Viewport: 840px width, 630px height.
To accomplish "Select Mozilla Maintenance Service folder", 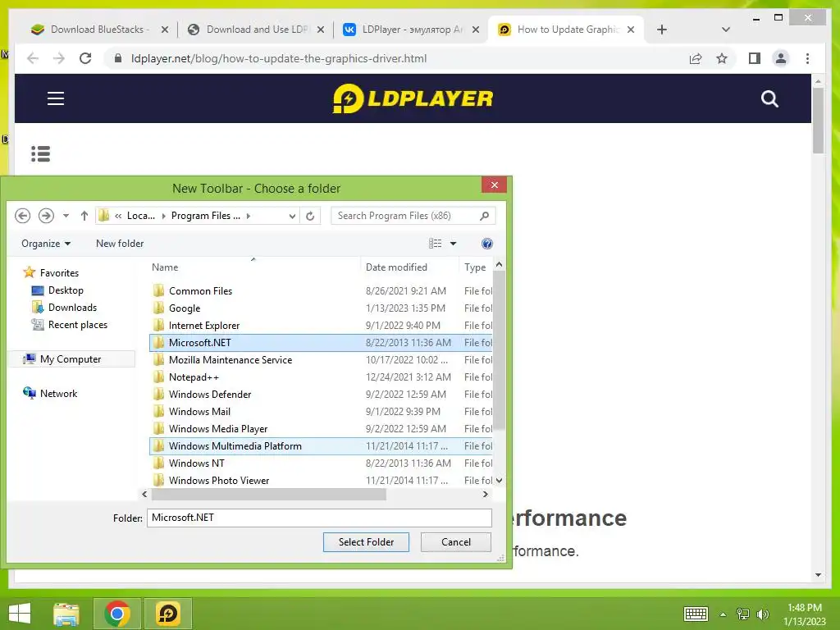I will tap(321, 360).
